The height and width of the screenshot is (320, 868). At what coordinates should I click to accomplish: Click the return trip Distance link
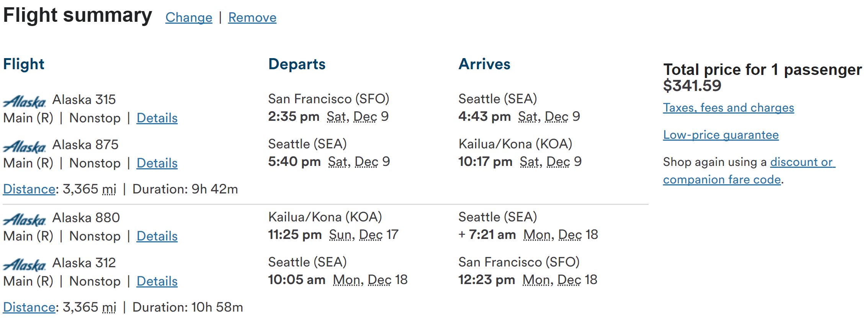(x=29, y=307)
